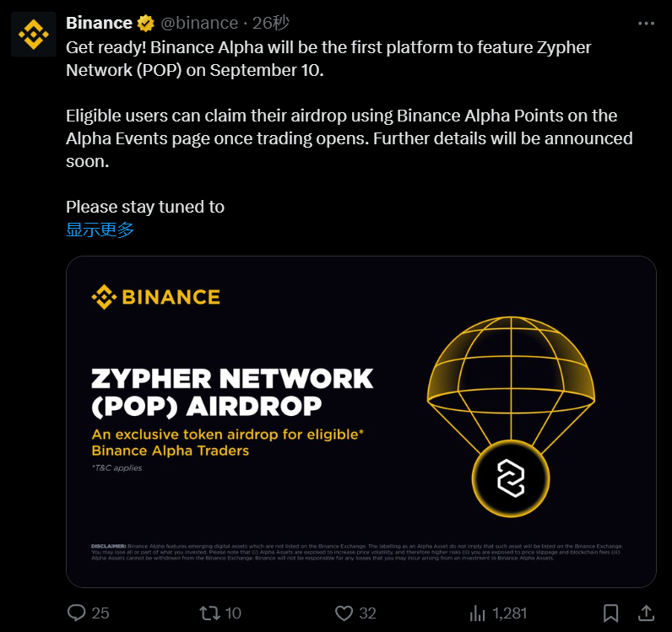Click the reply speech bubble icon
672x632 pixels.
click(76, 613)
